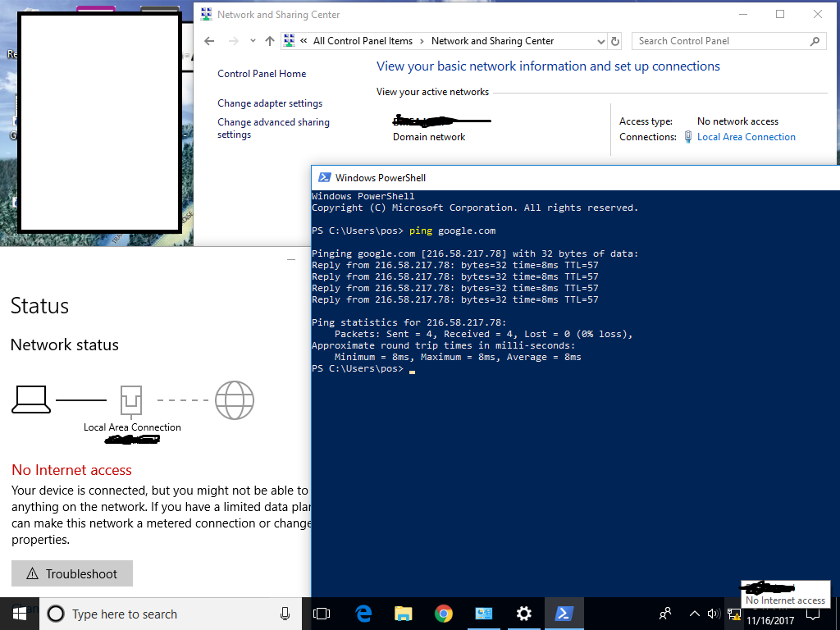Screen dimensions: 840x630
Task: Click the Local Area Connection link
Action: click(x=746, y=137)
